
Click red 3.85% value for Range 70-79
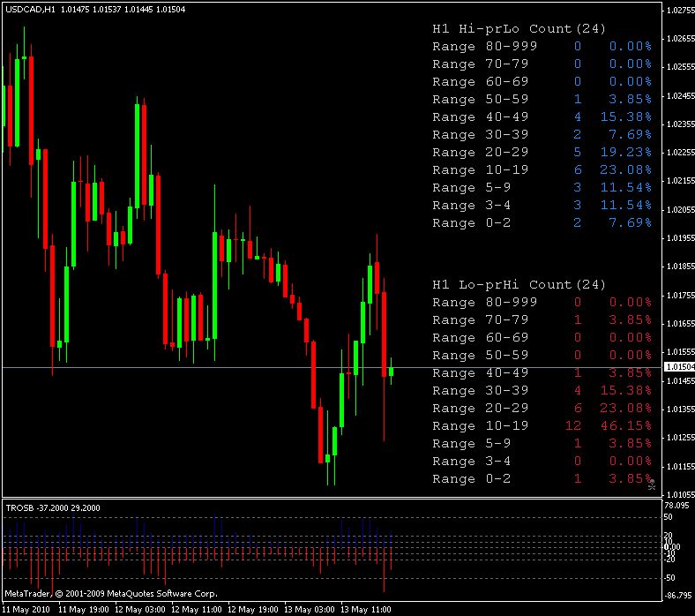pos(631,319)
